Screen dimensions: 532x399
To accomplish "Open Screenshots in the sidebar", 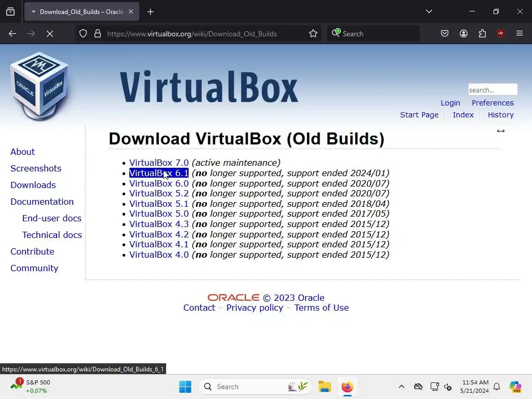I will [x=36, y=168].
